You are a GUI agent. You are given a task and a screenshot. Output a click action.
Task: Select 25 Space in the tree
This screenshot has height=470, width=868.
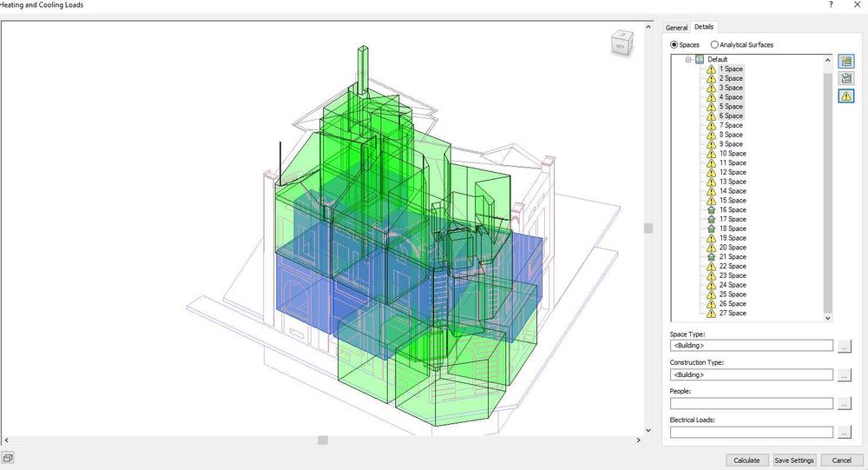click(x=733, y=295)
